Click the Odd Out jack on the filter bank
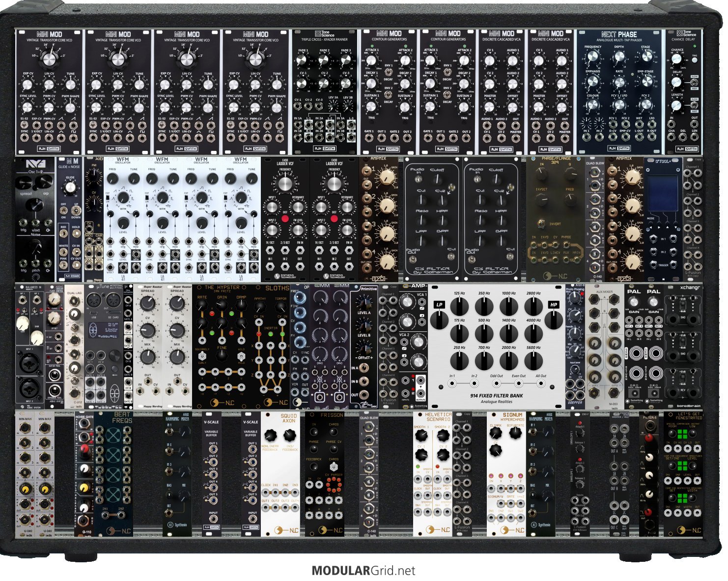 (x=497, y=384)
